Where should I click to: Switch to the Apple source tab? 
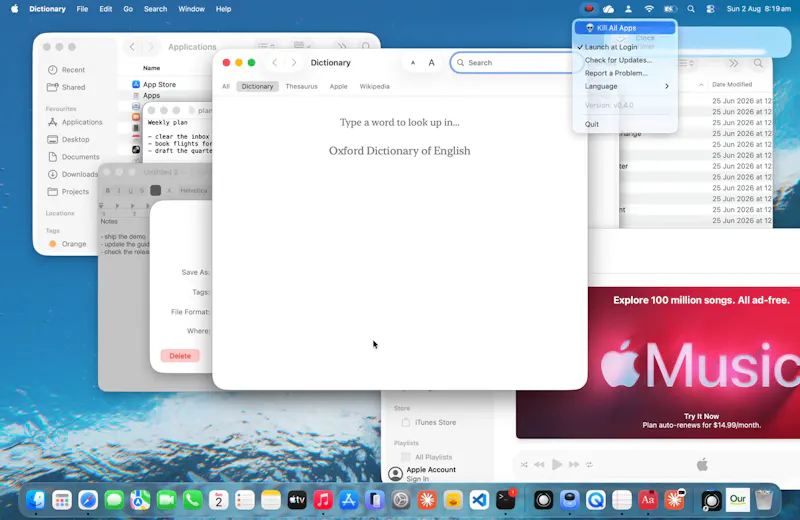point(338,86)
